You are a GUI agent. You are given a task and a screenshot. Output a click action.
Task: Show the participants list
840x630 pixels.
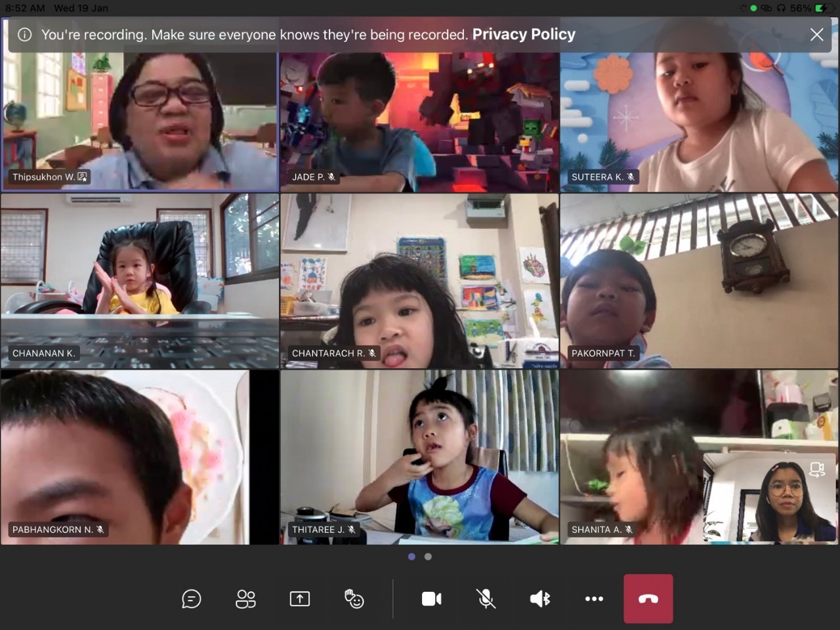point(245,598)
